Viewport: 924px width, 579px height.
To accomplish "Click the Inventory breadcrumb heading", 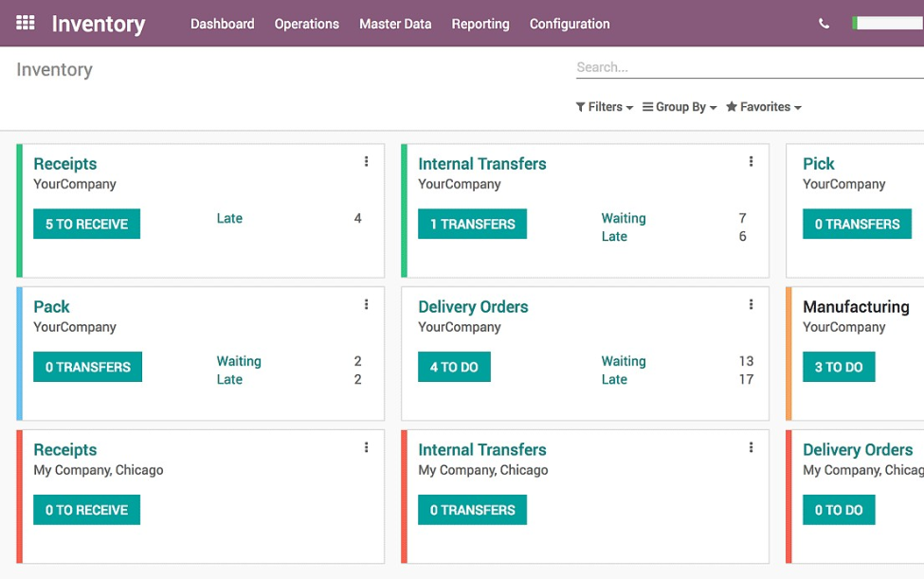I will point(54,70).
